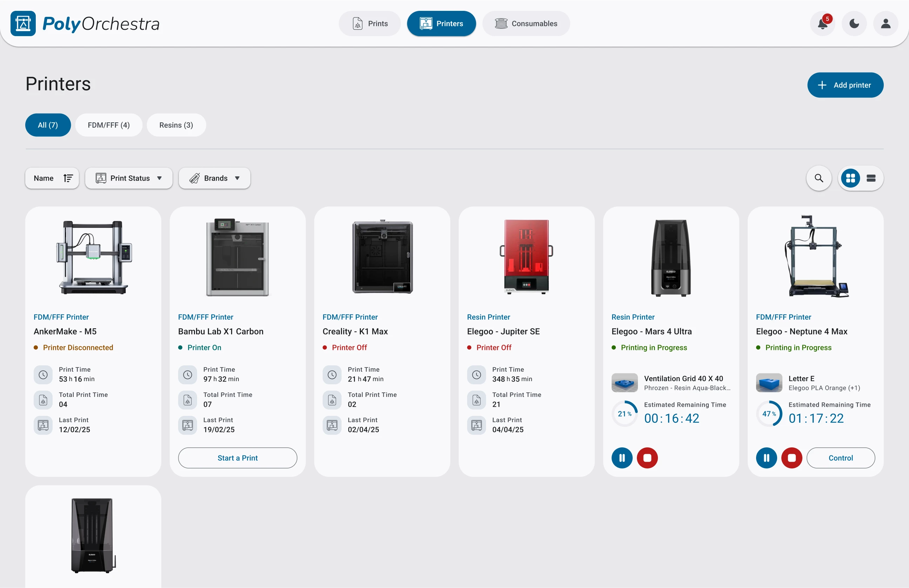This screenshot has height=588, width=909.
Task: Click Ventilation Grid 40 X 40 thumbnail
Action: point(624,383)
